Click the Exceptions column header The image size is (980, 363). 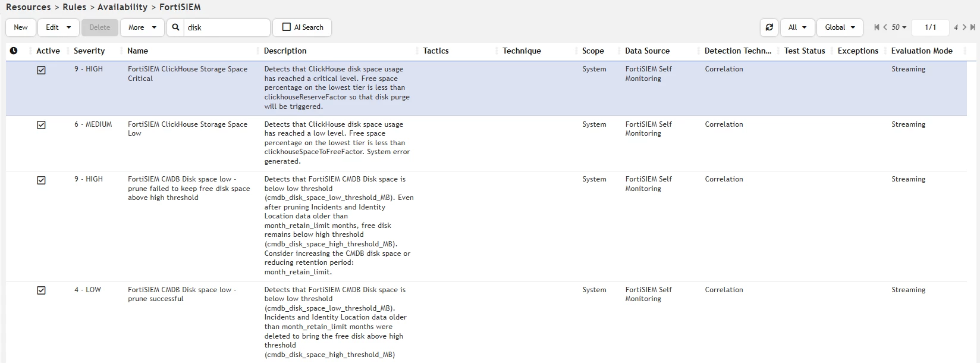pos(857,51)
